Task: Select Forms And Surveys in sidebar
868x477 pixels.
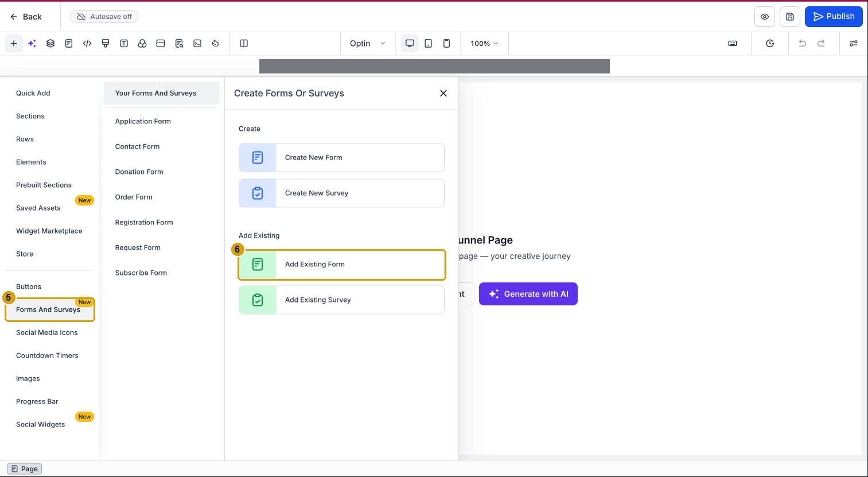Action: coord(50,309)
